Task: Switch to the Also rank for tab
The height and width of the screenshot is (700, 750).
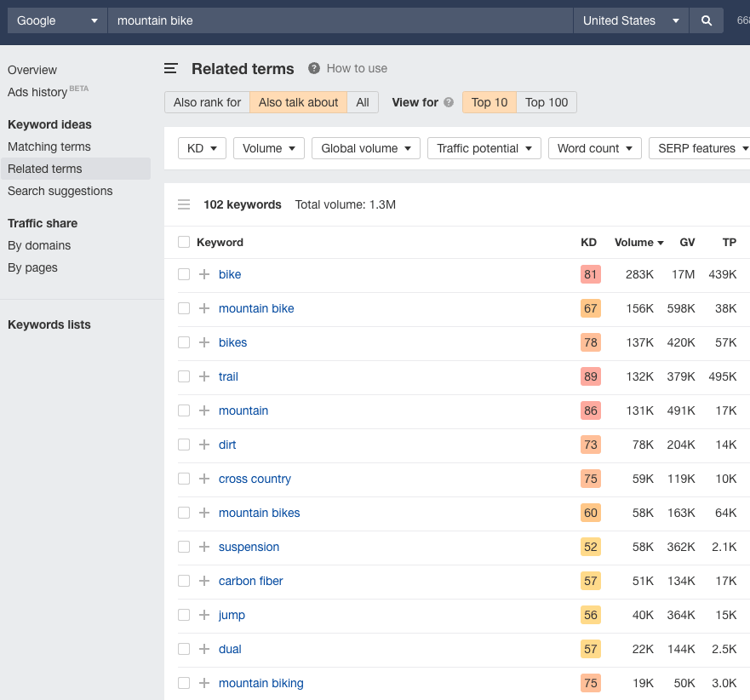Action: pyautogui.click(x=207, y=102)
